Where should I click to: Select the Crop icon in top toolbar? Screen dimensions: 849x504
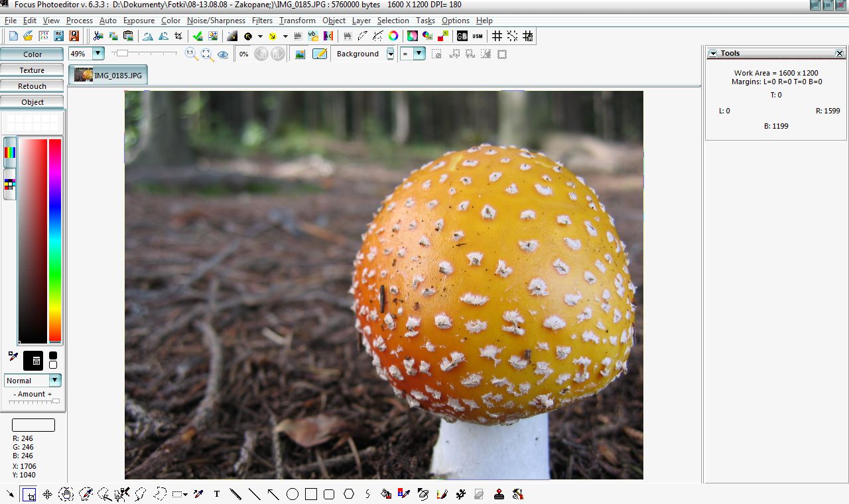coord(178,36)
